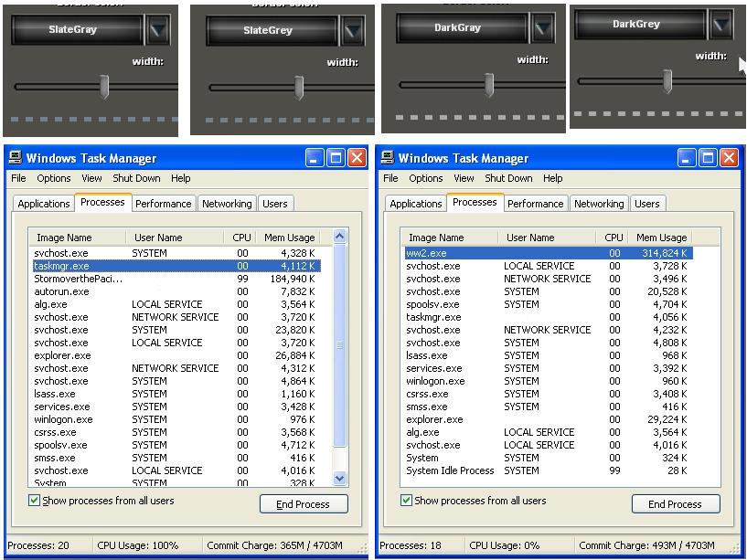Click right Task Manager title bar icon
747x560 pixels.
pos(388,158)
